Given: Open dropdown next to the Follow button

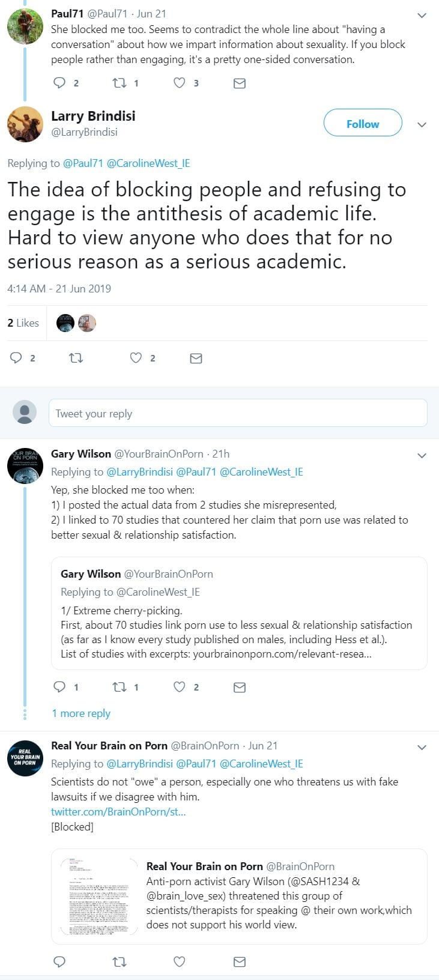Looking at the screenshot, I should click(x=422, y=124).
